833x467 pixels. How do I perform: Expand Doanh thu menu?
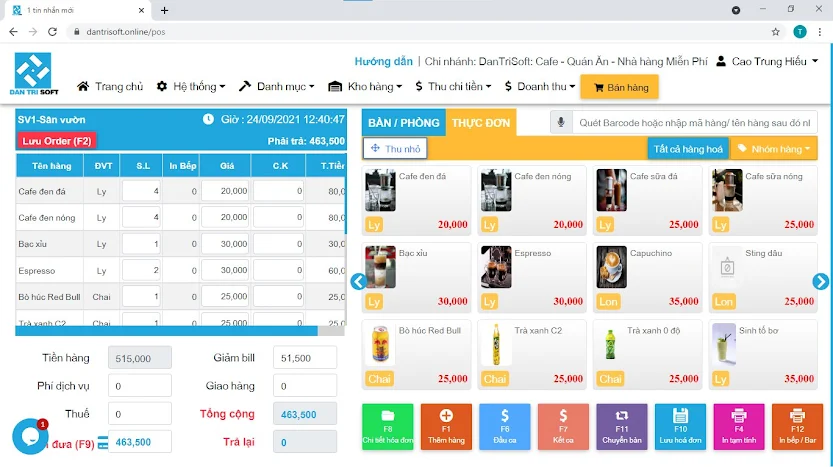(540, 86)
